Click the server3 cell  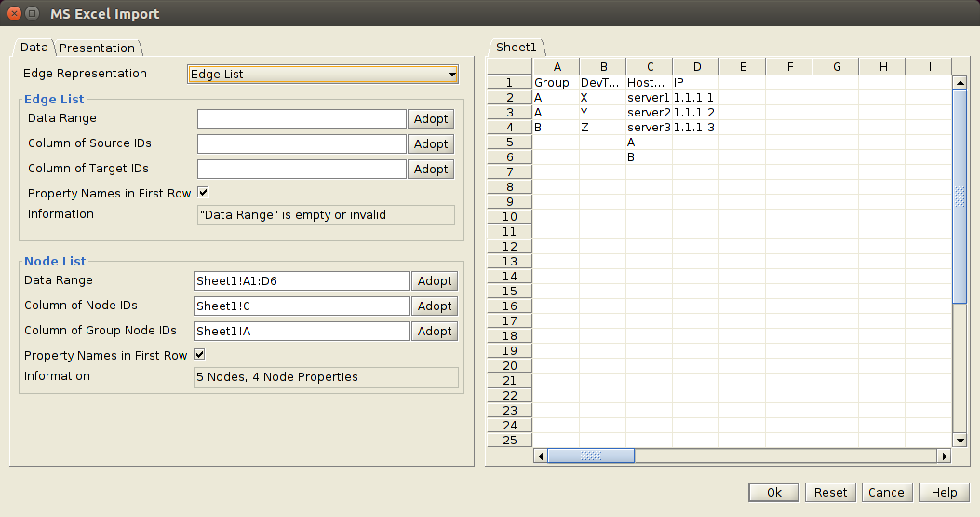(650, 128)
